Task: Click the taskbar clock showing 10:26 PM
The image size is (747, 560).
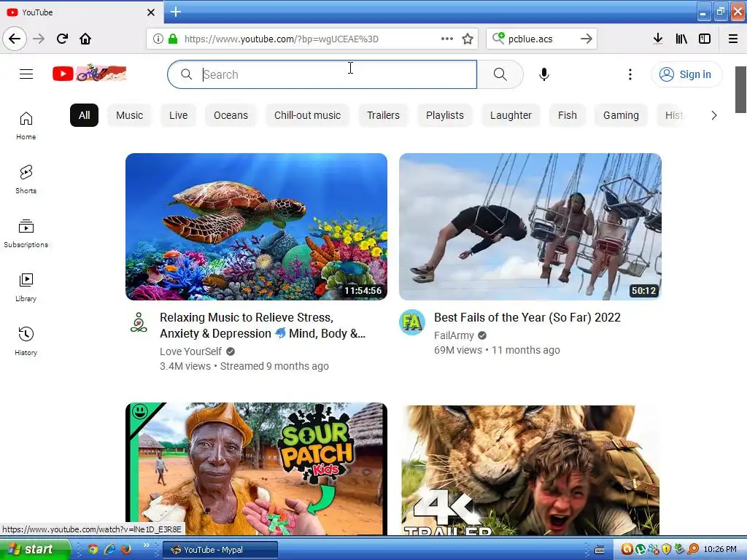Action: click(720, 549)
